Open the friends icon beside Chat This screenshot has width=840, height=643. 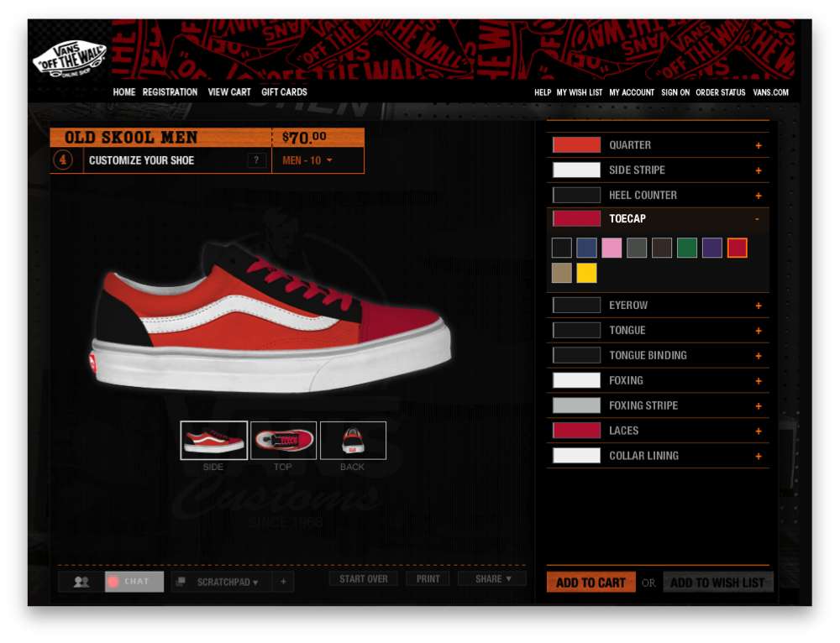81,582
